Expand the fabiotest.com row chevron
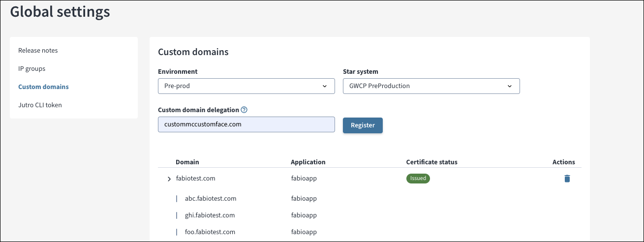 click(x=169, y=179)
